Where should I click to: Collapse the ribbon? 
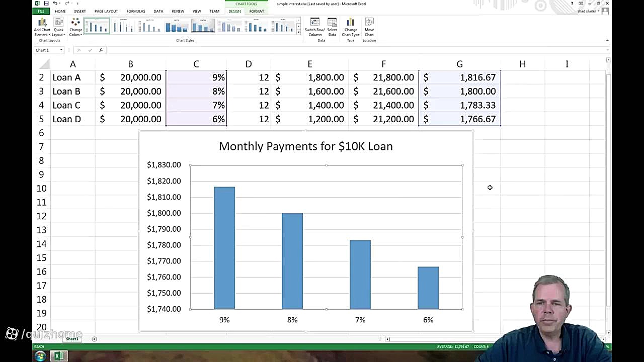[607, 41]
